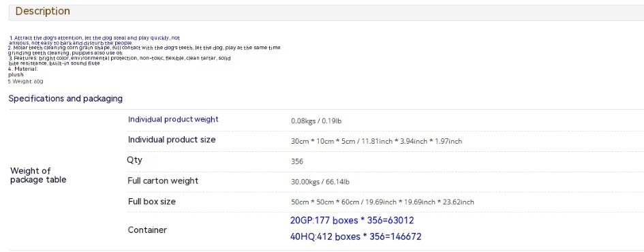Click the Full carton weight label
Screen dimensions: 644x252
tap(163, 180)
